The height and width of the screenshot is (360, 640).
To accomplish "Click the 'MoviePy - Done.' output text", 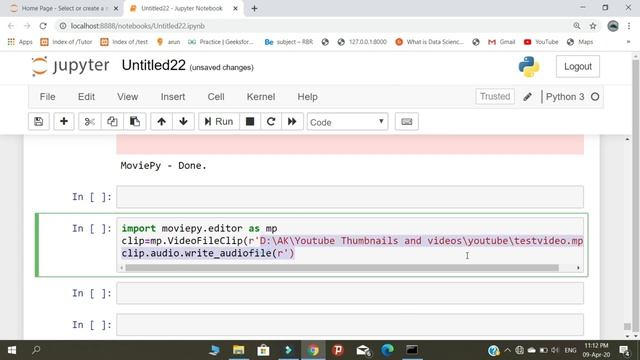I will pyautogui.click(x=163, y=166).
